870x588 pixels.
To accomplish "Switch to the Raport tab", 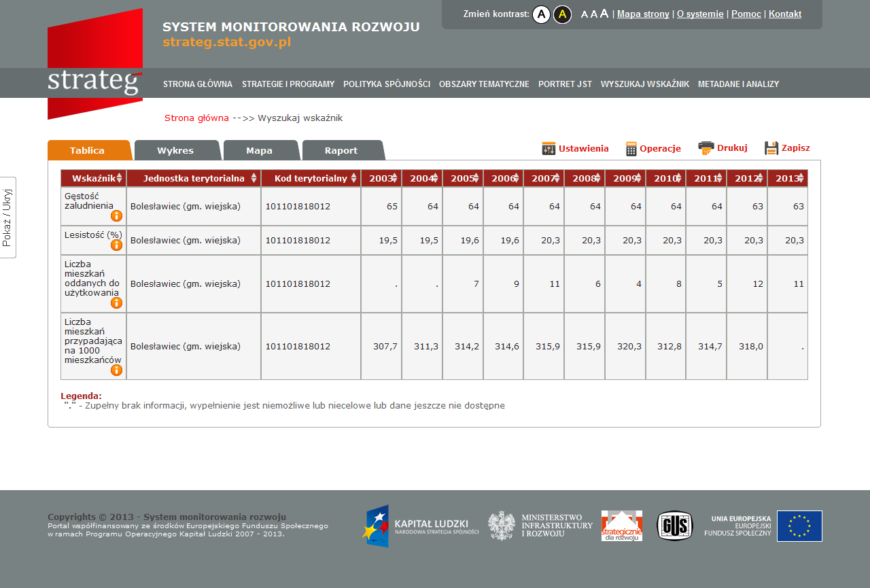I will coord(343,150).
